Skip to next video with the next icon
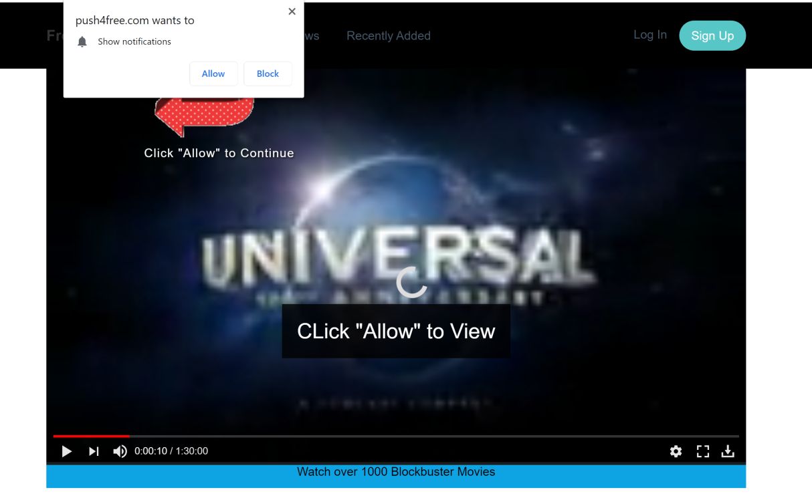The image size is (812, 504). 94,452
